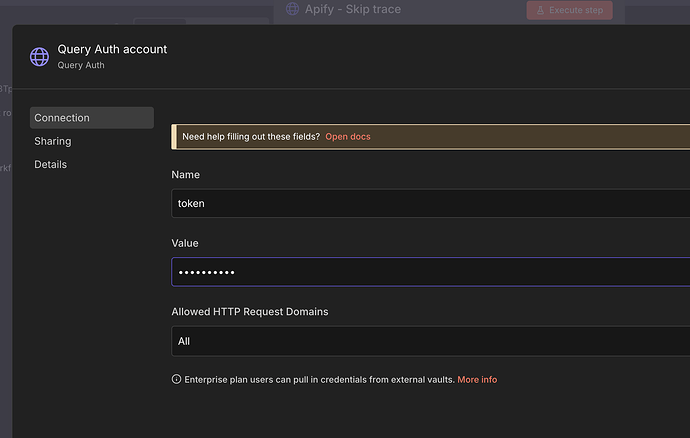Click the Query Auth account title to rename

pyautogui.click(x=112, y=49)
